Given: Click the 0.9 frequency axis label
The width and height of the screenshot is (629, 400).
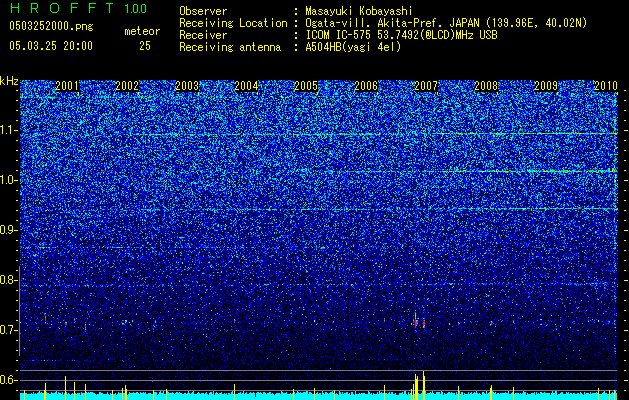Looking at the screenshot, I should (x=7, y=230).
